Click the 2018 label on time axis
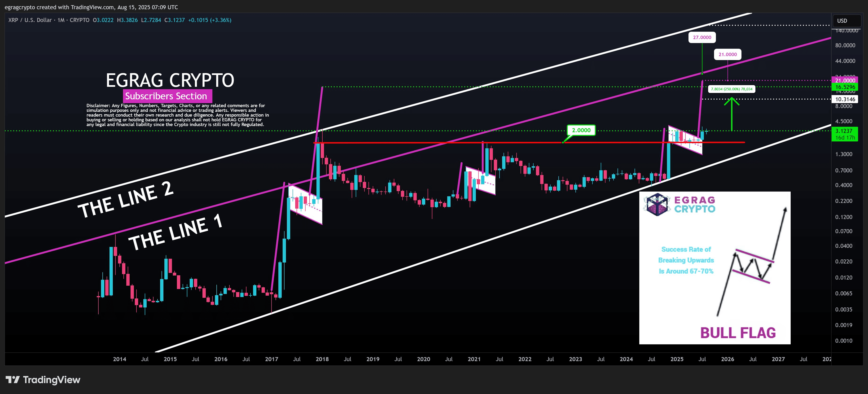The height and width of the screenshot is (394, 868). (322, 359)
